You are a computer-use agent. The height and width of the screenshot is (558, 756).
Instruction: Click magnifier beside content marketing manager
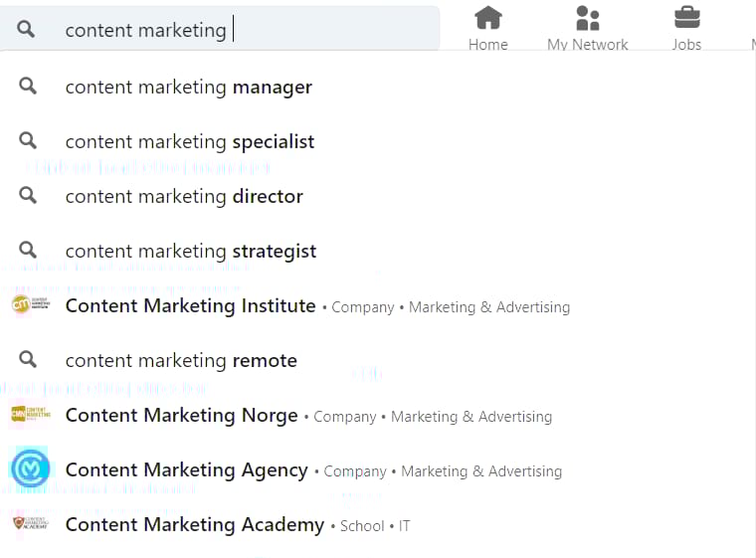28,86
